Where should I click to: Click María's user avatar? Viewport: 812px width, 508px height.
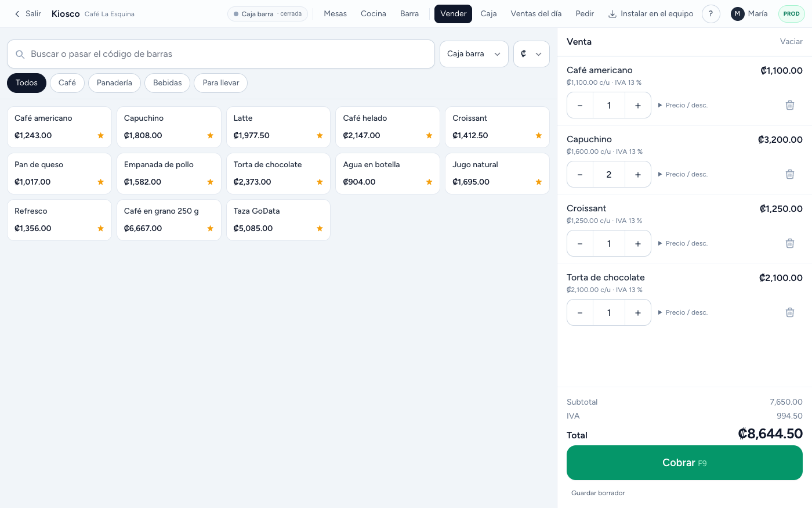coord(737,14)
